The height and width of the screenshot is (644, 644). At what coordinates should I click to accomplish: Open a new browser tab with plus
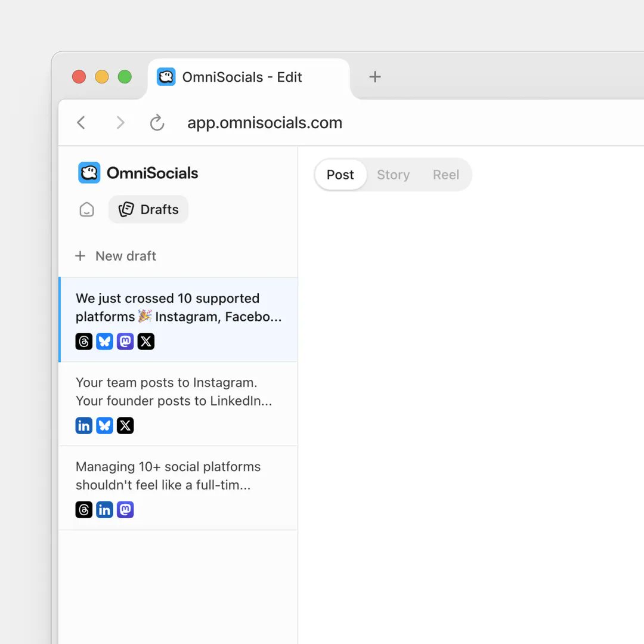tap(374, 77)
